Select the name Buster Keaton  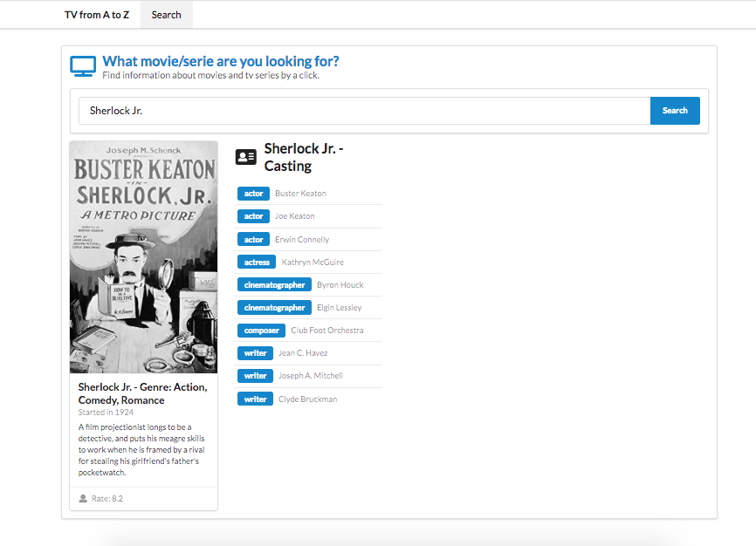[x=300, y=194]
